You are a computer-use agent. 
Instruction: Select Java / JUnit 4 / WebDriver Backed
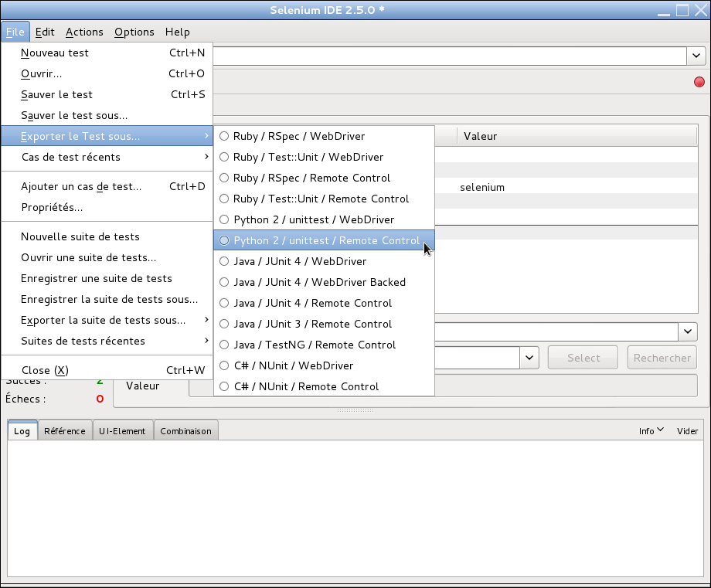[x=324, y=282]
